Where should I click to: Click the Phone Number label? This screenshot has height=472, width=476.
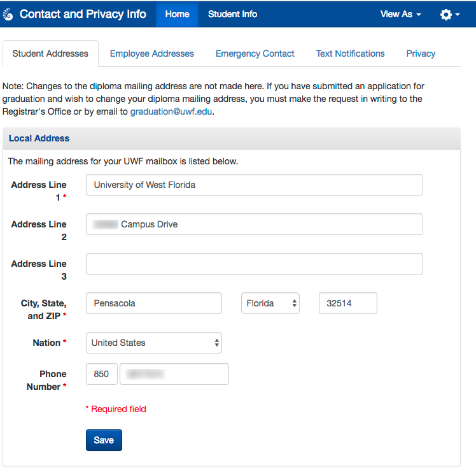[46, 380]
